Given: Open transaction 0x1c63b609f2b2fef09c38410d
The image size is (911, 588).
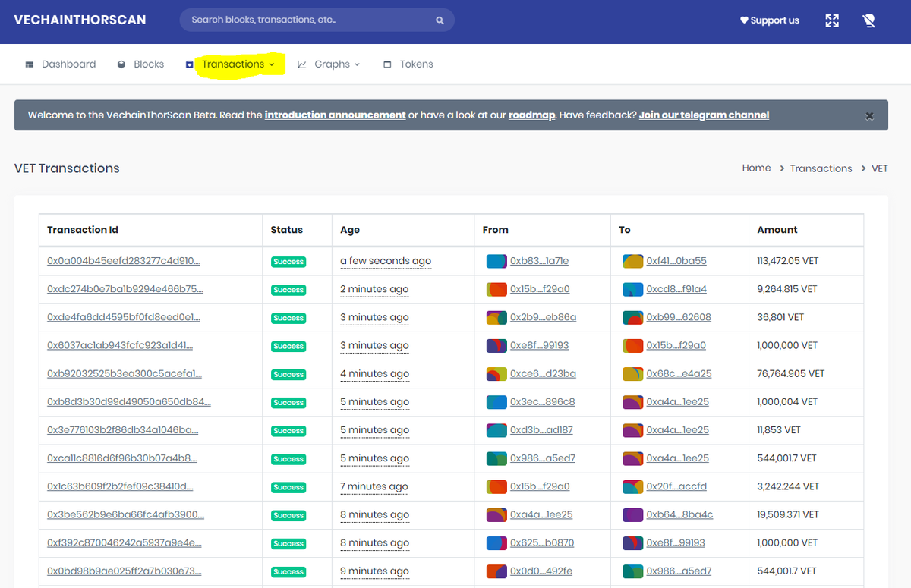Looking at the screenshot, I should click(120, 486).
